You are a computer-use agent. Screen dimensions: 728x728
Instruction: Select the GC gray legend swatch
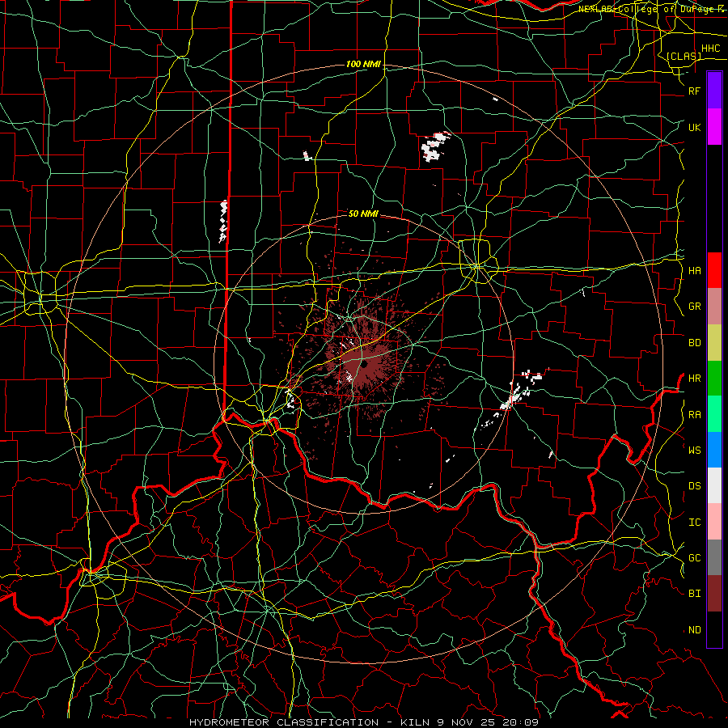point(714,557)
